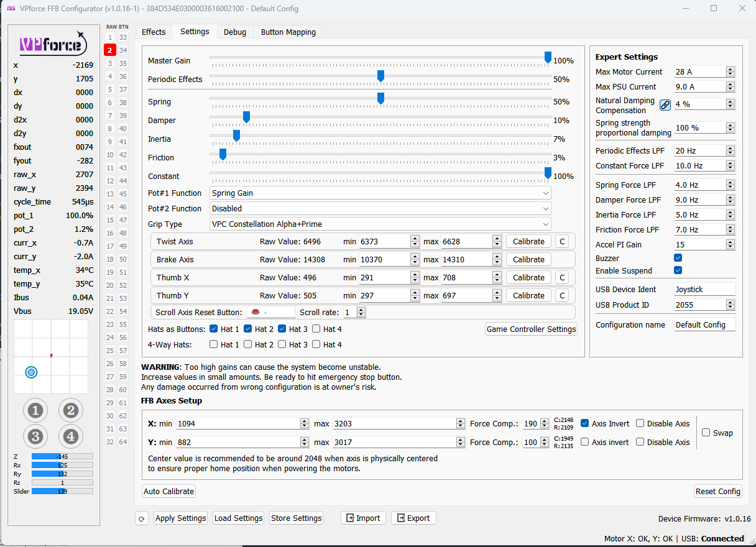
Task: Click round joystick button indicator 1
Action: pyautogui.click(x=35, y=410)
